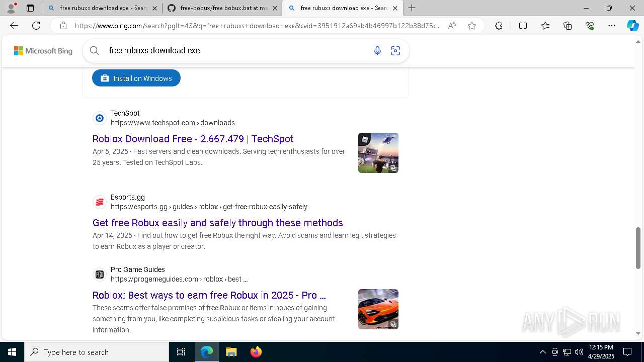
Task: View site information lock icon
Action: [63, 26]
